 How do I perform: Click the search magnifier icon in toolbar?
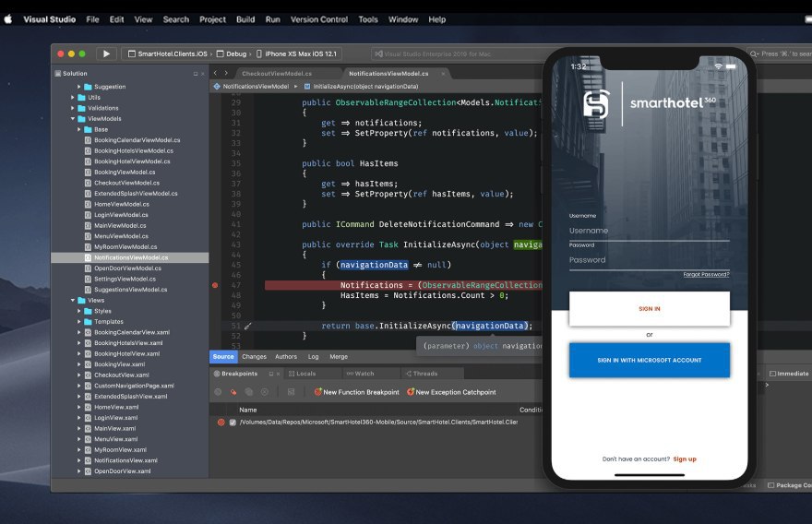[x=754, y=54]
